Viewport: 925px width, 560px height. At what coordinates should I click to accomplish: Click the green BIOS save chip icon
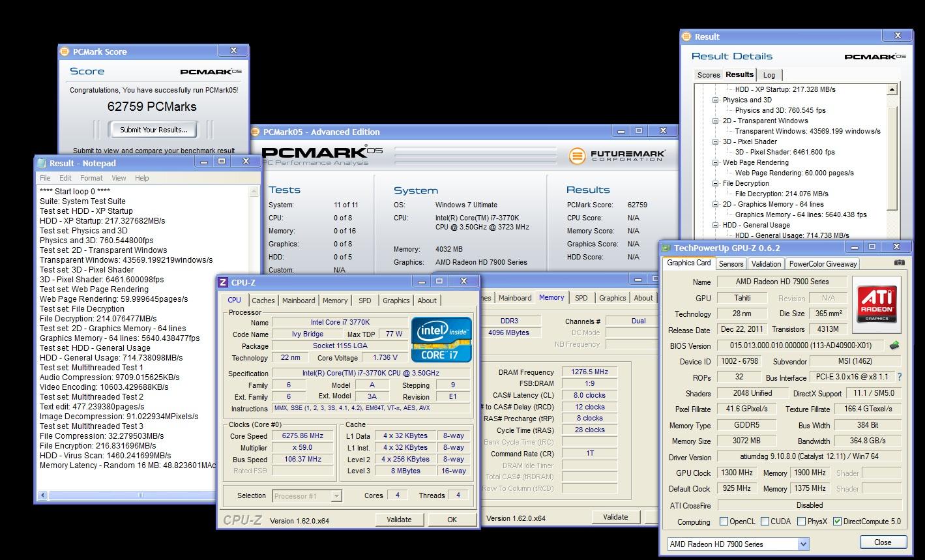pos(895,346)
